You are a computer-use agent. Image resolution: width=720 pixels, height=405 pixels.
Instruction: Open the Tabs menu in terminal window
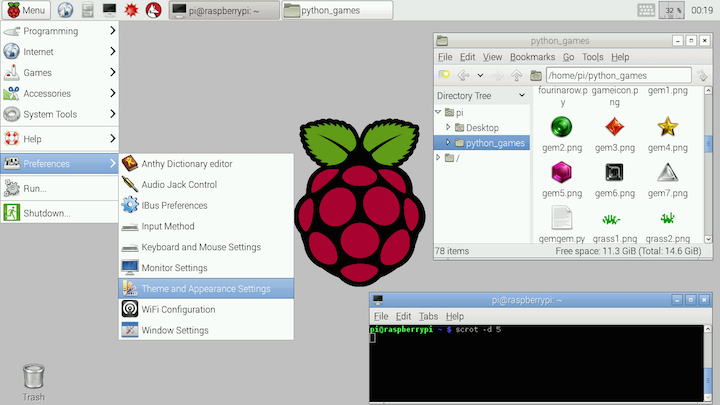point(428,316)
